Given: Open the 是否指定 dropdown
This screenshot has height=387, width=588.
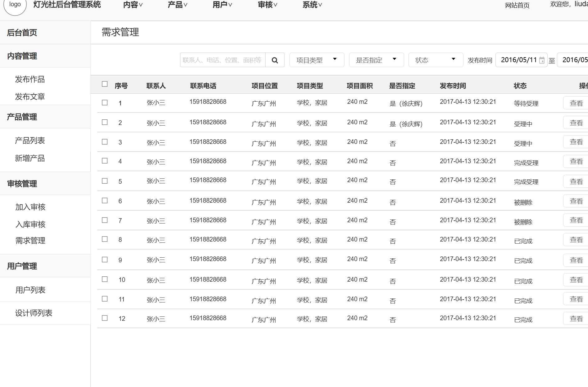Looking at the screenshot, I should [376, 60].
